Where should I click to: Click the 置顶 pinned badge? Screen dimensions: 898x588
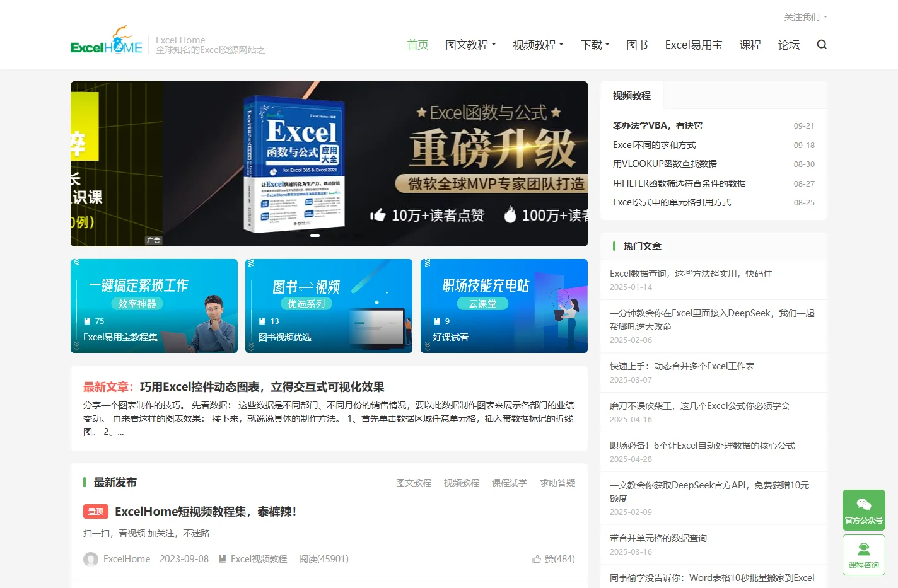pos(96,512)
